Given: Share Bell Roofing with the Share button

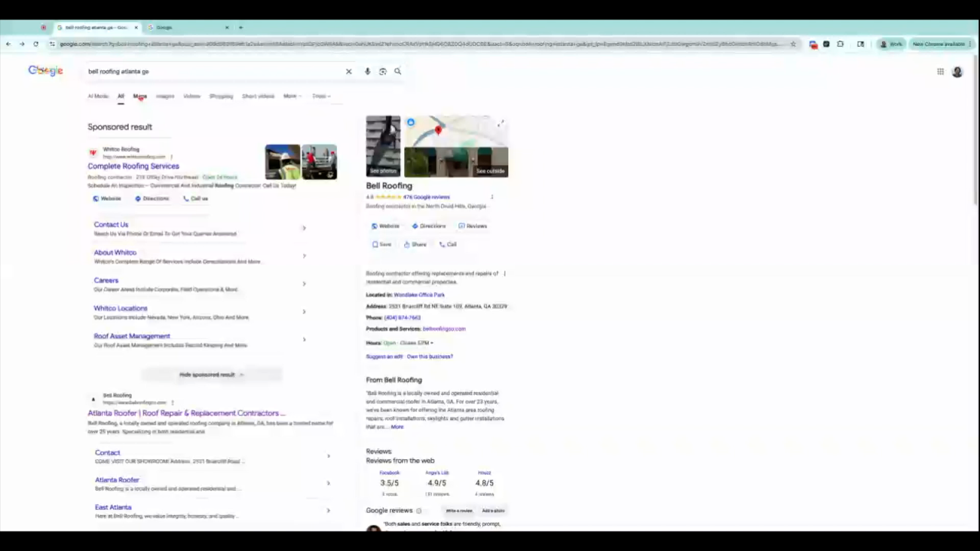Looking at the screenshot, I should coord(415,244).
